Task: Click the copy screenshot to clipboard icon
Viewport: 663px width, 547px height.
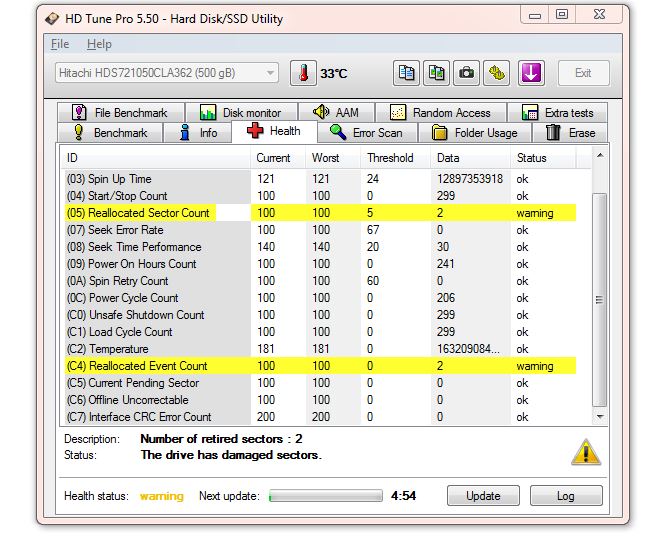Action: (x=436, y=73)
